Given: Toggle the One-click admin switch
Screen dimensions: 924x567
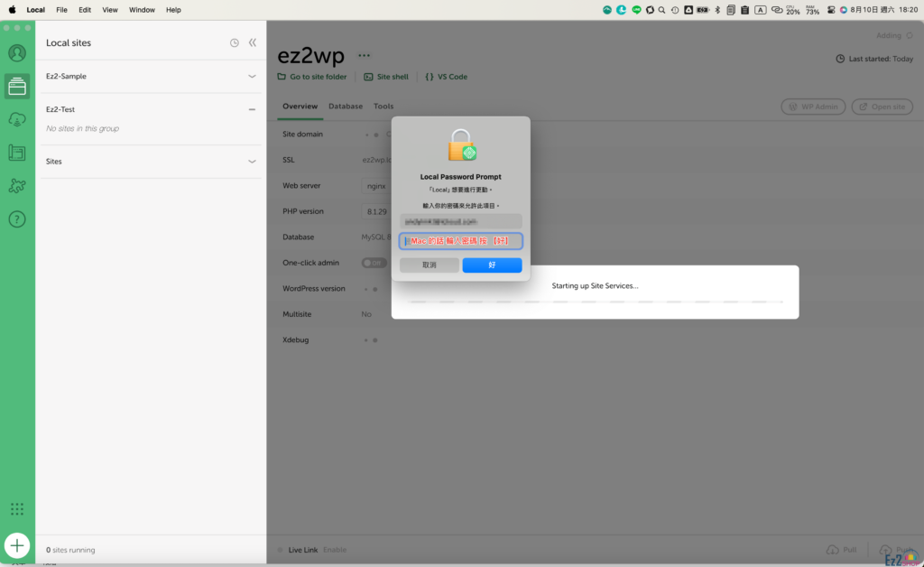Looking at the screenshot, I should point(374,263).
